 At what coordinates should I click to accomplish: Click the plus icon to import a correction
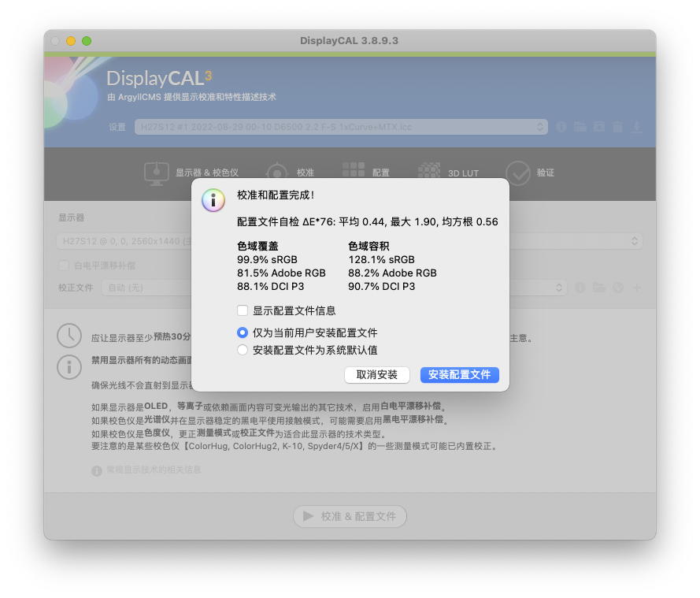(x=636, y=288)
